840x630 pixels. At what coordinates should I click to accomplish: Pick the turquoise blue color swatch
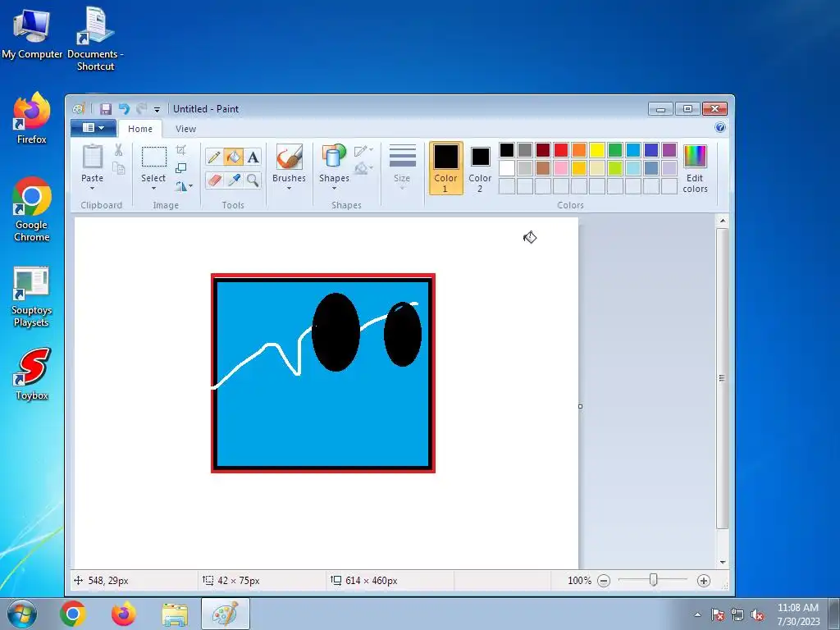point(633,150)
